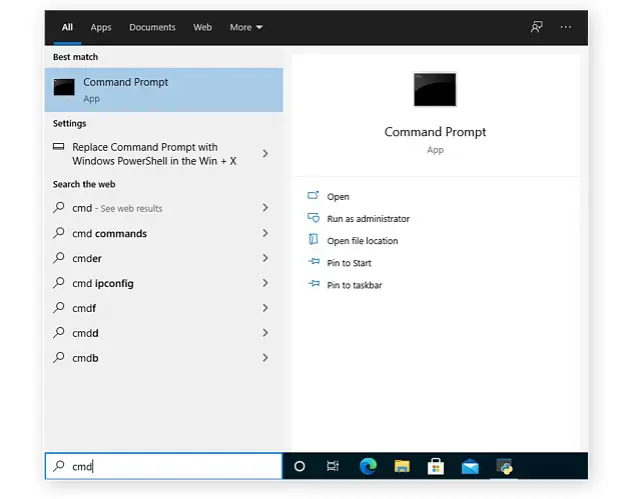Image resolution: width=636 pixels, height=499 pixels.
Task: Expand the Replace Command Prompt setting chevron
Action: click(x=265, y=154)
